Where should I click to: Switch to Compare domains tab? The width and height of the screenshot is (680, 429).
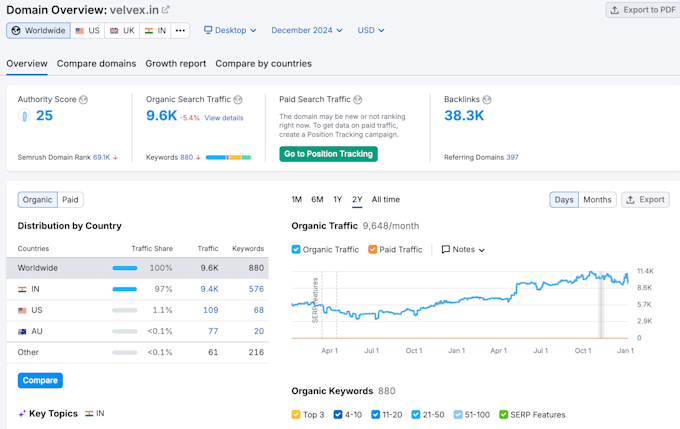click(96, 64)
